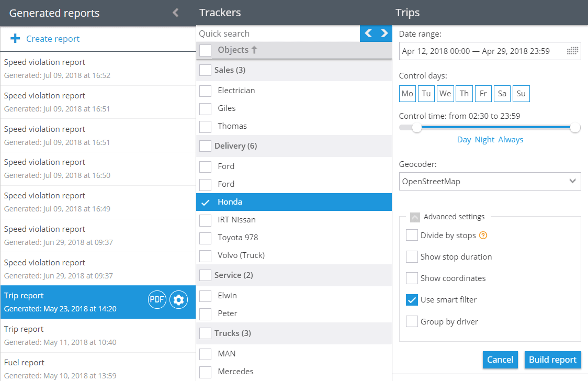This screenshot has height=381, width=588.
Task: Enable Divide by stops option
Action: pyautogui.click(x=412, y=235)
